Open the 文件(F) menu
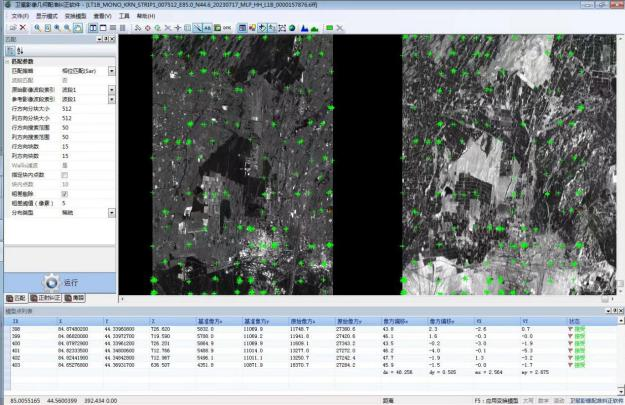 (20, 16)
